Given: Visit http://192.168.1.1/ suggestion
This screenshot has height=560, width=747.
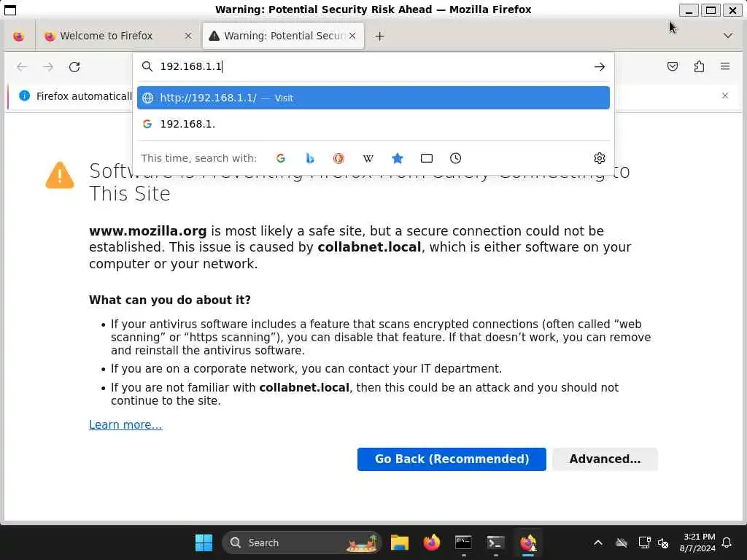Looking at the screenshot, I should (373, 98).
